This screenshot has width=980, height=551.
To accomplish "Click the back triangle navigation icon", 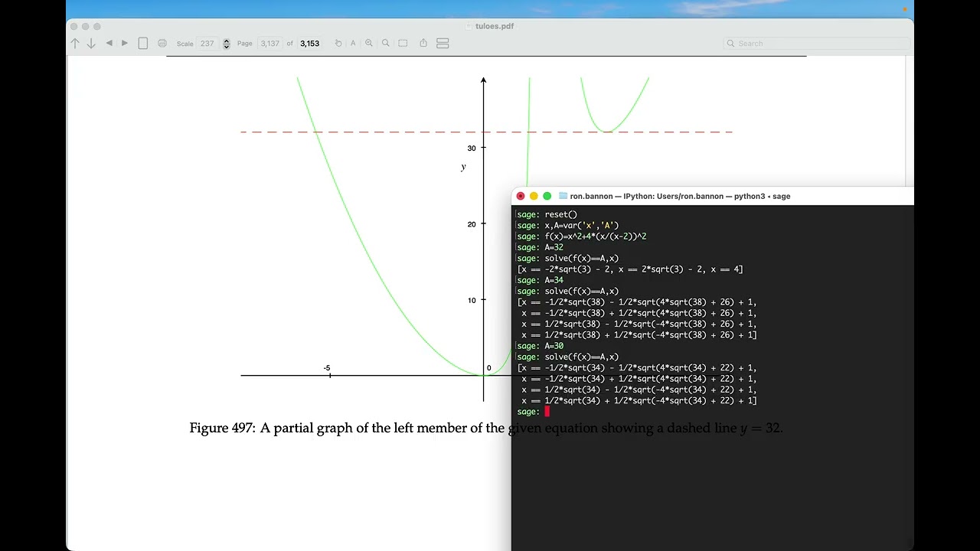I will [x=109, y=44].
